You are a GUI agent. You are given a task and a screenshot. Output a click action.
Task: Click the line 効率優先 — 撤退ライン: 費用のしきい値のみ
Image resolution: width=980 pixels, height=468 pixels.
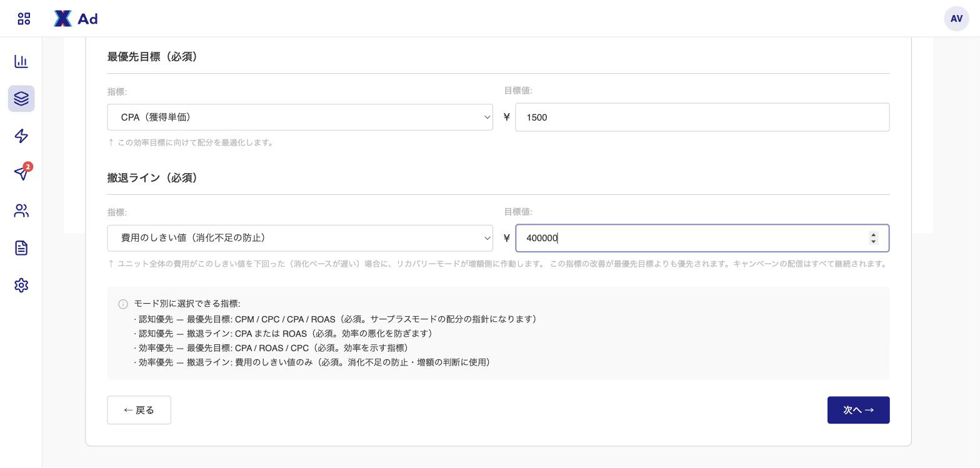pos(314,362)
